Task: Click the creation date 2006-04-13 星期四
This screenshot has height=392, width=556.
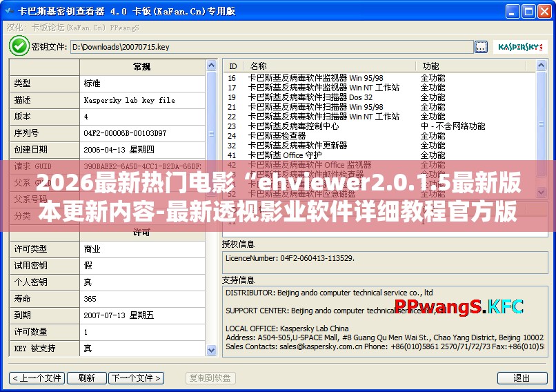Action: (x=119, y=150)
